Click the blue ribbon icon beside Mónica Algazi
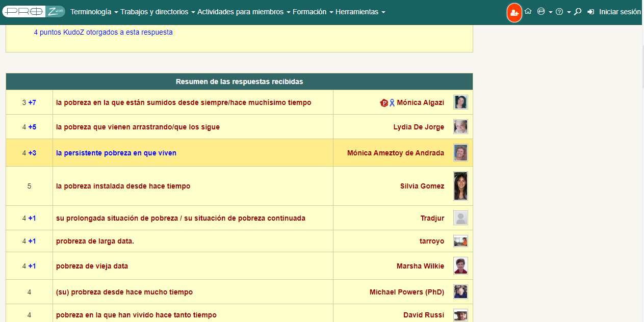This screenshot has height=322, width=644. [392, 103]
